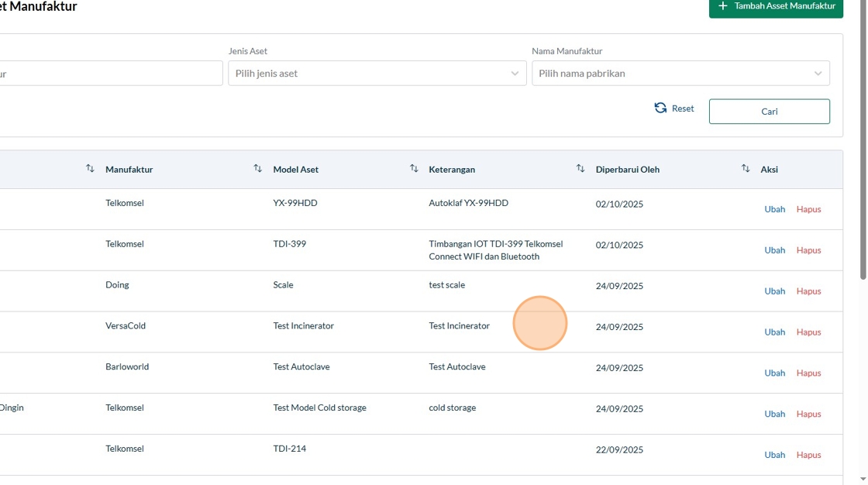Expand the Nama Manufaktur dropdown
Screen dimensions: 868x485
pyautogui.click(x=680, y=74)
